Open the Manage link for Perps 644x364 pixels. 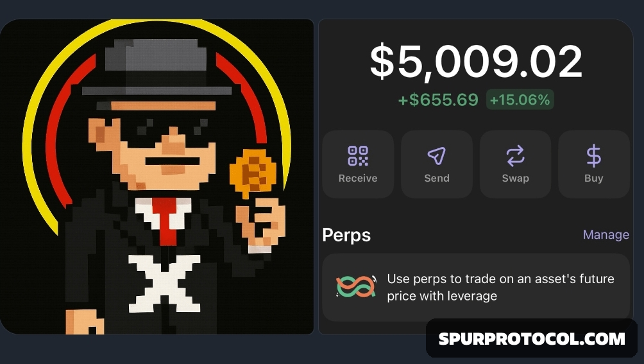point(606,234)
